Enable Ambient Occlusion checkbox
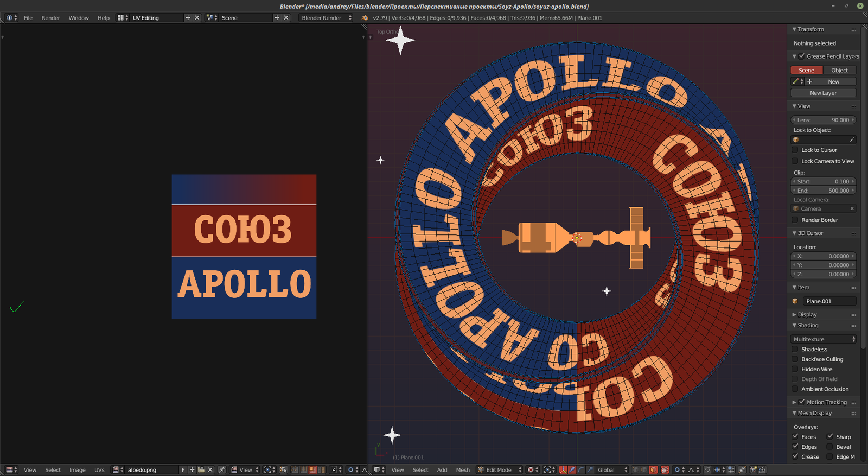868x476 pixels. 795,389
